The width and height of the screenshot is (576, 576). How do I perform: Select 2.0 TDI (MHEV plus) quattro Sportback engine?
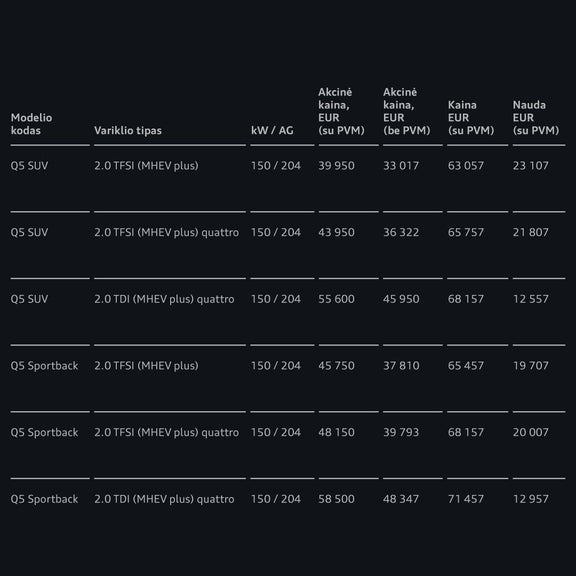click(164, 499)
